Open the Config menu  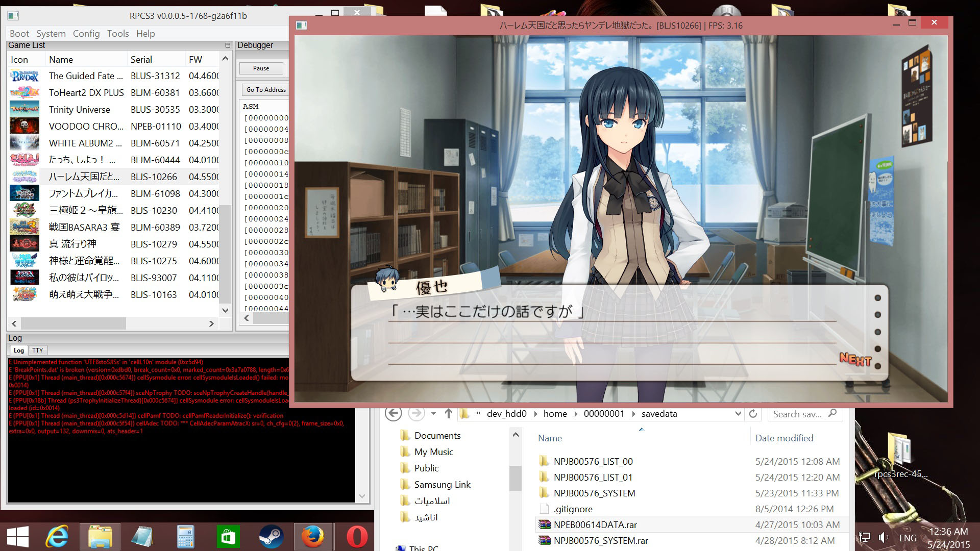[86, 34]
